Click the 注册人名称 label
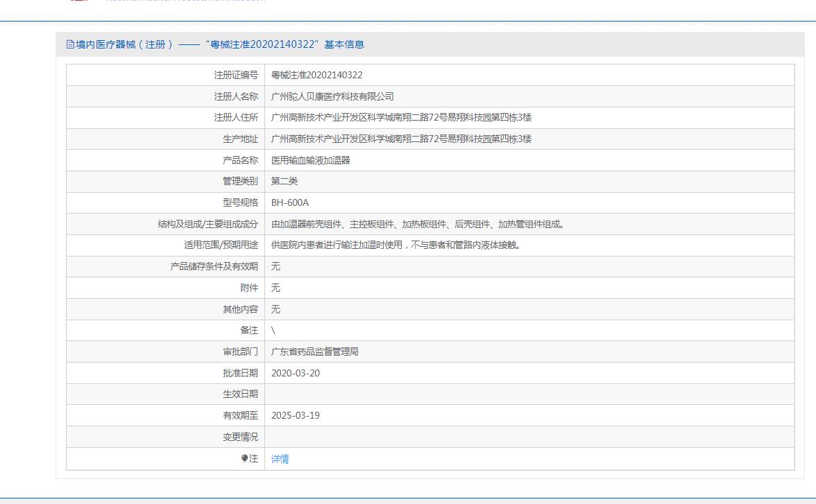The height and width of the screenshot is (504, 816). pos(236,96)
